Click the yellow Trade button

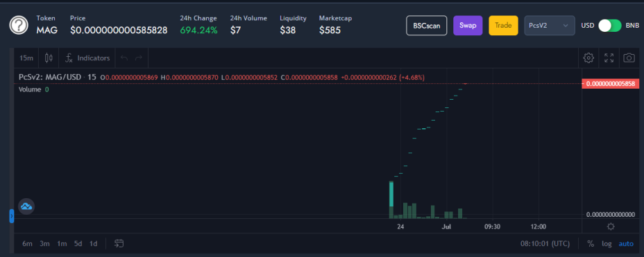(503, 26)
